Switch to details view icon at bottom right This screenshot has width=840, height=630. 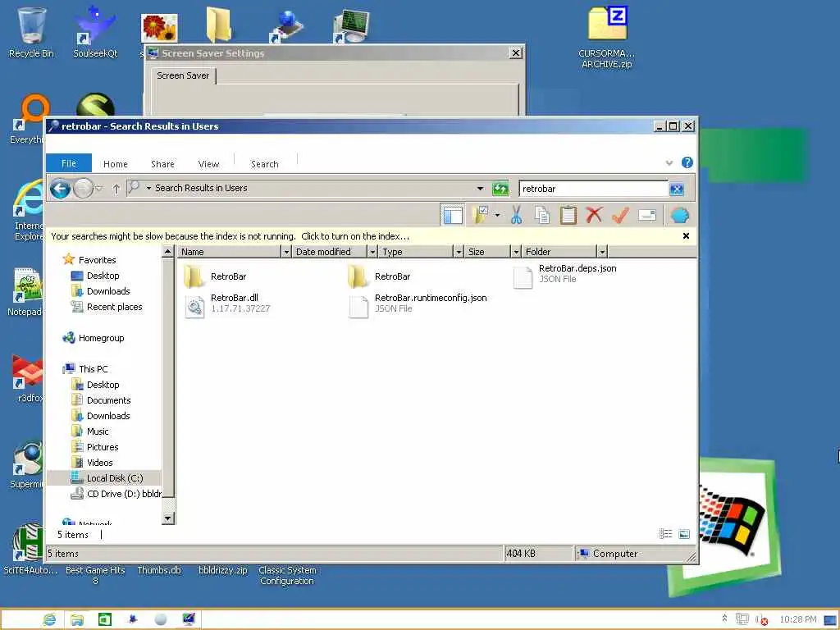tap(665, 533)
